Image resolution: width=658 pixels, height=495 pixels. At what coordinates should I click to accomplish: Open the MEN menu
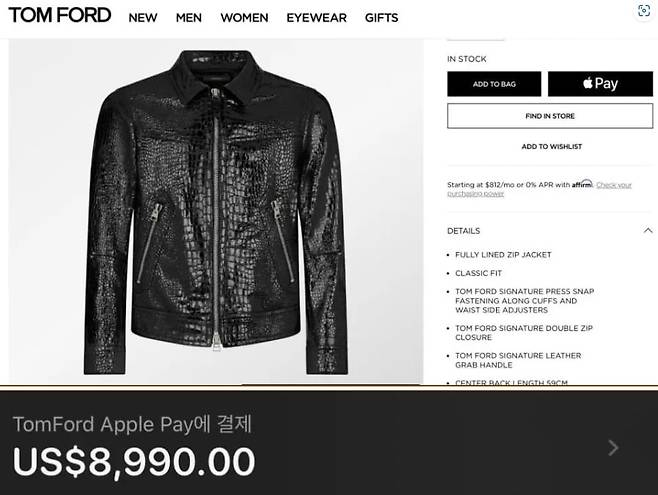pyautogui.click(x=188, y=18)
